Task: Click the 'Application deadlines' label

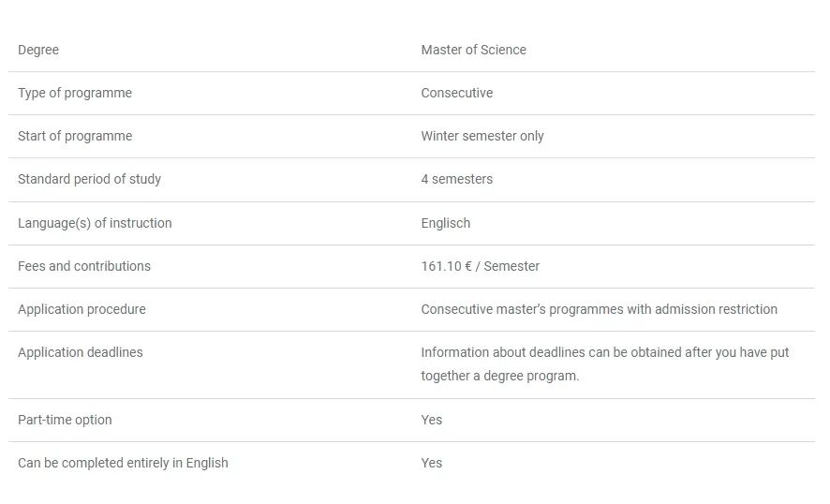Action: [81, 352]
